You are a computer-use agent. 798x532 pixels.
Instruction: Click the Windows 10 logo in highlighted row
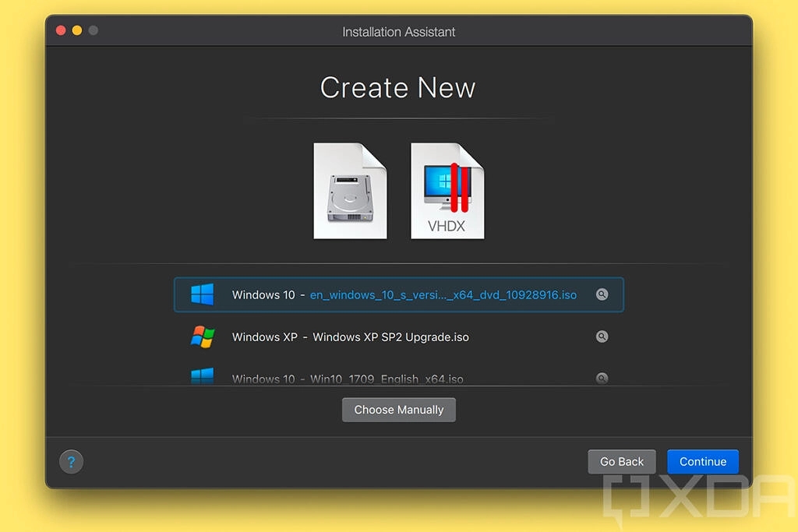click(203, 294)
